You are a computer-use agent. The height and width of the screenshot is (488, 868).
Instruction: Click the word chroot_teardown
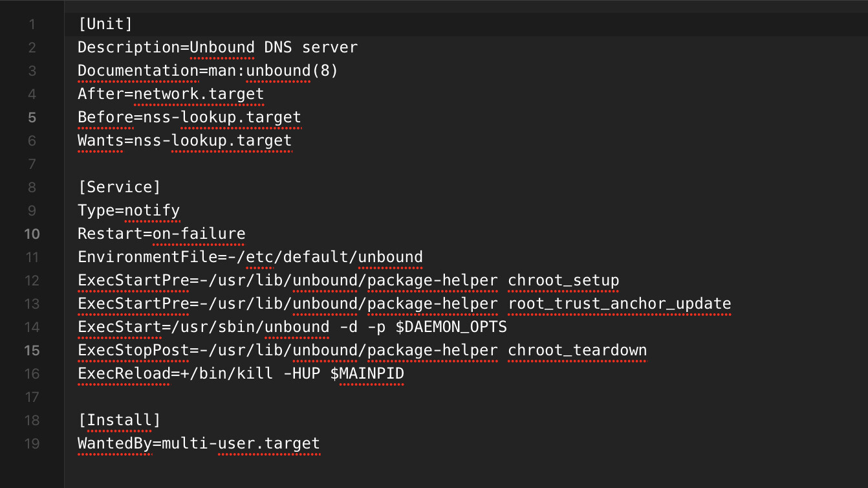click(578, 350)
